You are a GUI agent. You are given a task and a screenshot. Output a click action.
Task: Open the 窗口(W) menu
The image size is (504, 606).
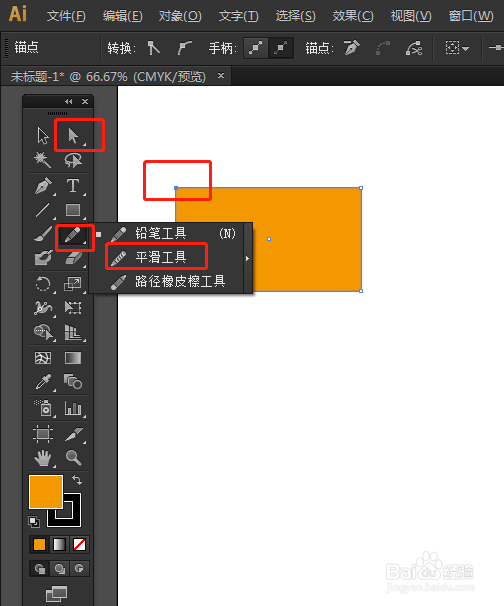click(471, 16)
